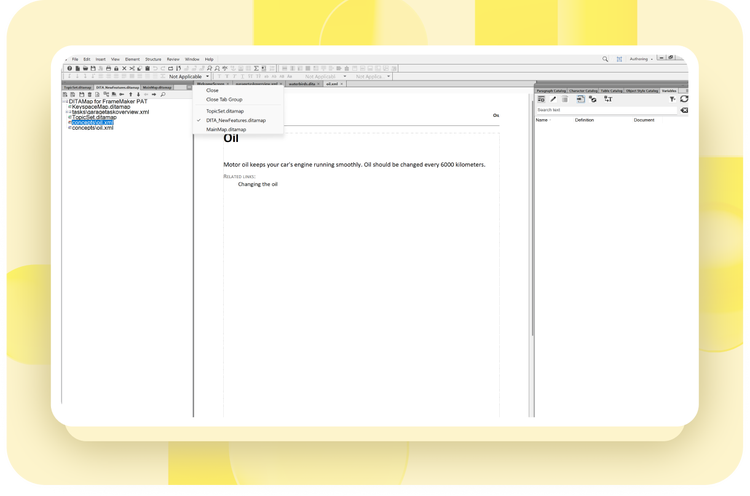Click magnifier search icon in map toolbar
Screen dimensions: 750x496
tap(163, 94)
